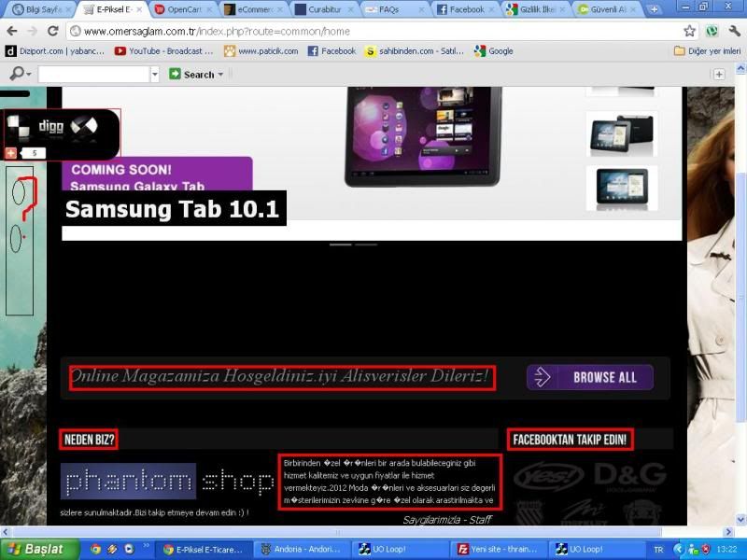747x560 pixels.
Task: Click the vertical scrollbar up arrow
Action: (x=740, y=69)
